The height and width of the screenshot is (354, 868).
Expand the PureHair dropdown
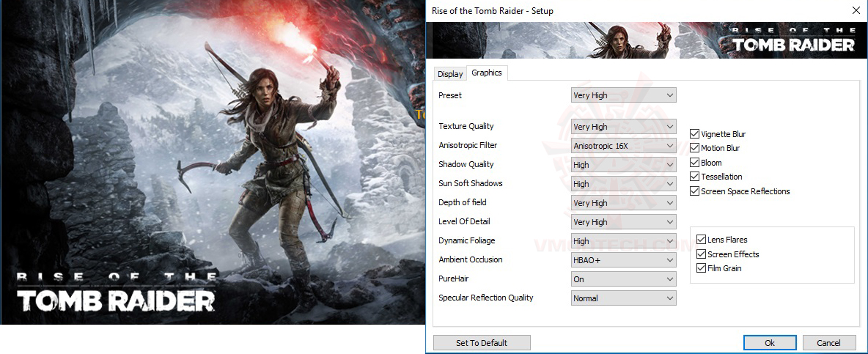(624, 279)
